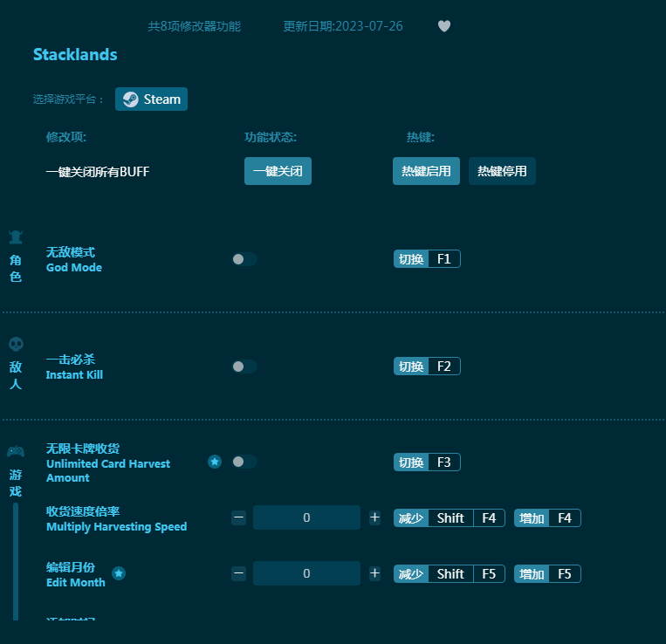Decrease Multiply Harvesting Speed with minus

(238, 517)
